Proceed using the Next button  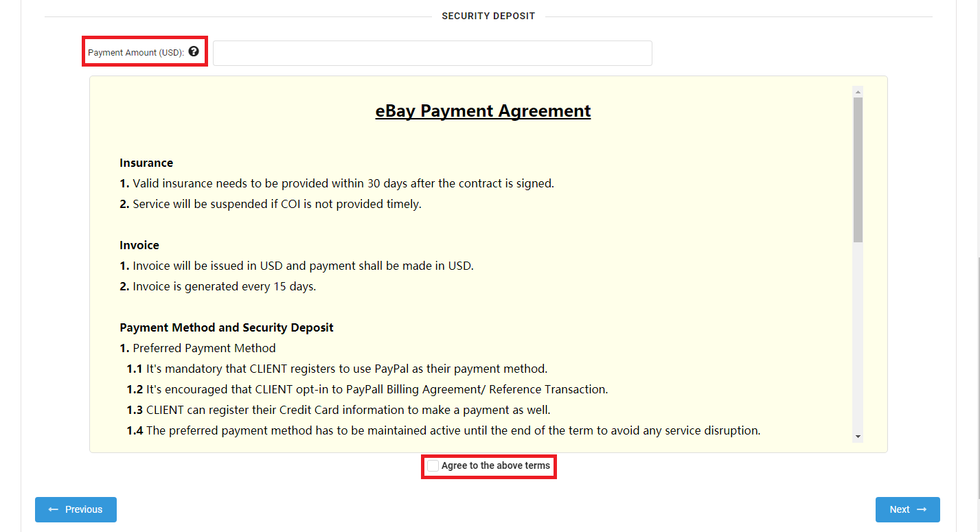click(907, 509)
